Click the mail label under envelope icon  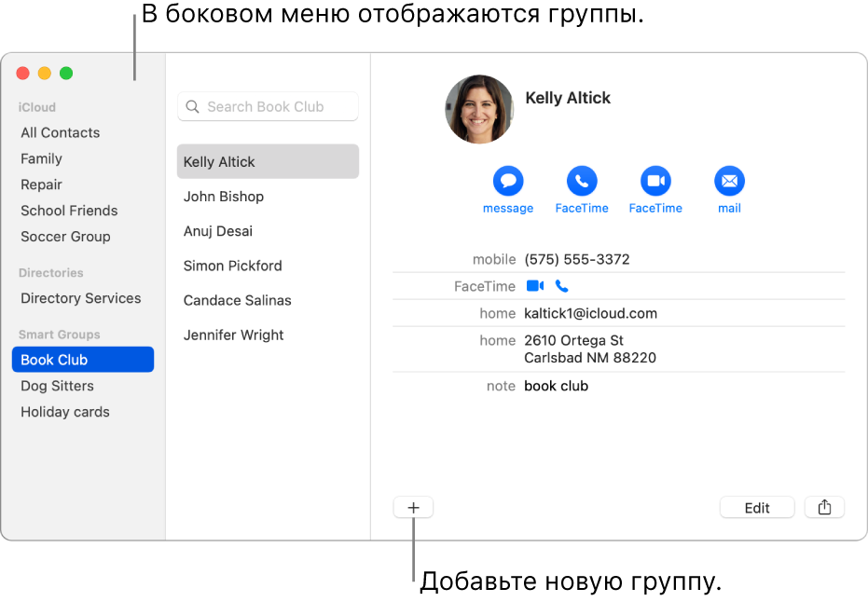pyautogui.click(x=729, y=209)
